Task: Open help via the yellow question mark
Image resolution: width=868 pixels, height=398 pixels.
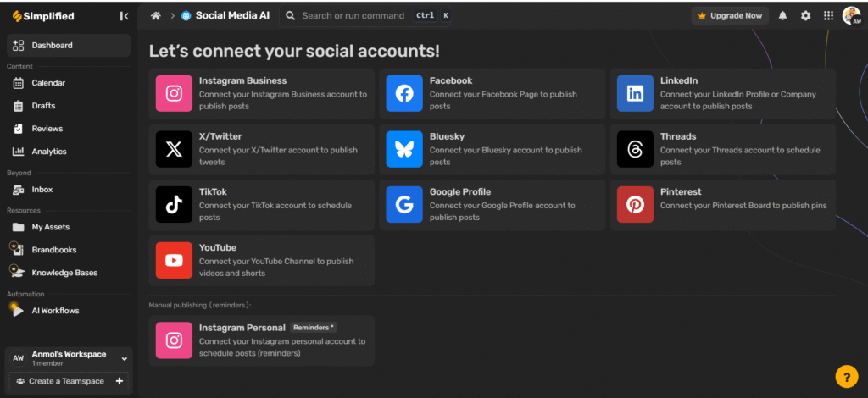Action: tap(847, 377)
